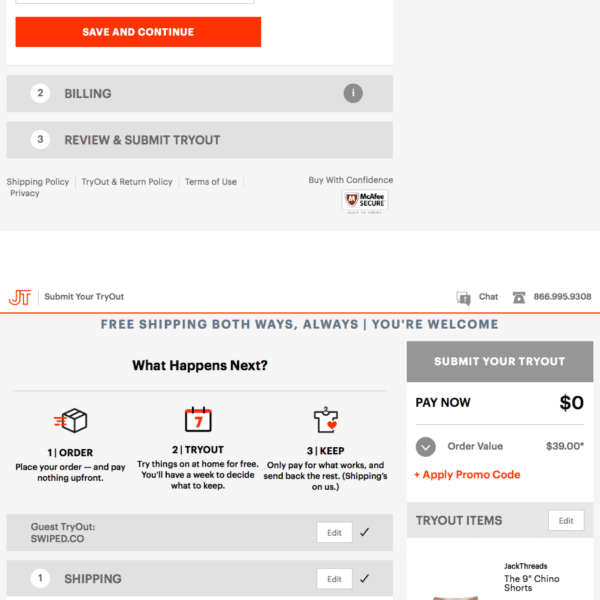The image size is (600, 600).
Task: Click the Billing info icon
Action: pyautogui.click(x=352, y=93)
